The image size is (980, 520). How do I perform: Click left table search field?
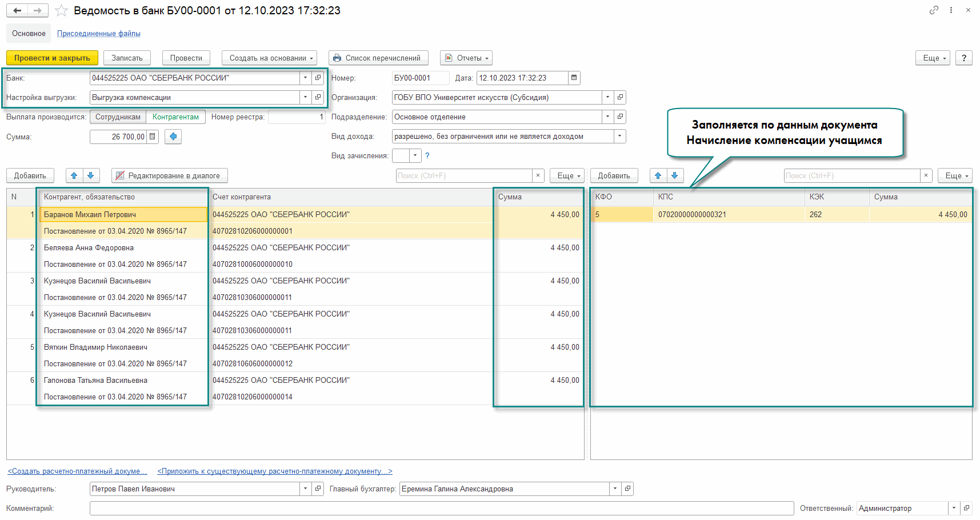[464, 175]
